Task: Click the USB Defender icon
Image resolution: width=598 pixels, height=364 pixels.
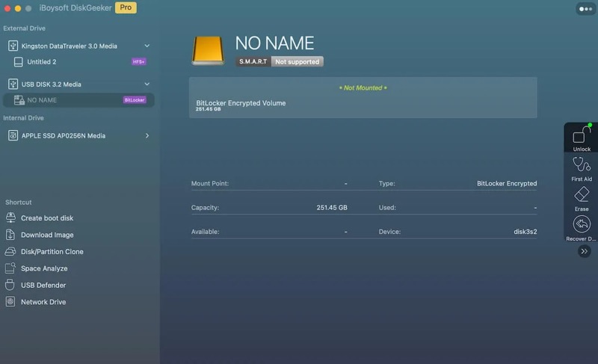Action: click(10, 285)
